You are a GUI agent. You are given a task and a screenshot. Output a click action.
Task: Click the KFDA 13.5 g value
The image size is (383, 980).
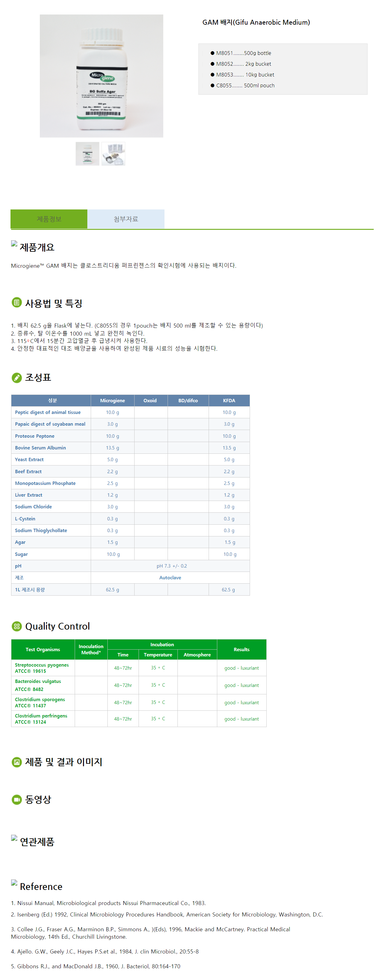click(x=229, y=448)
